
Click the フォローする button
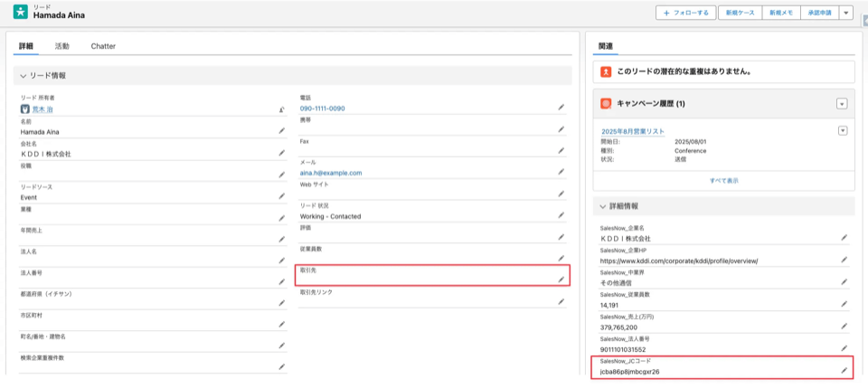click(686, 13)
